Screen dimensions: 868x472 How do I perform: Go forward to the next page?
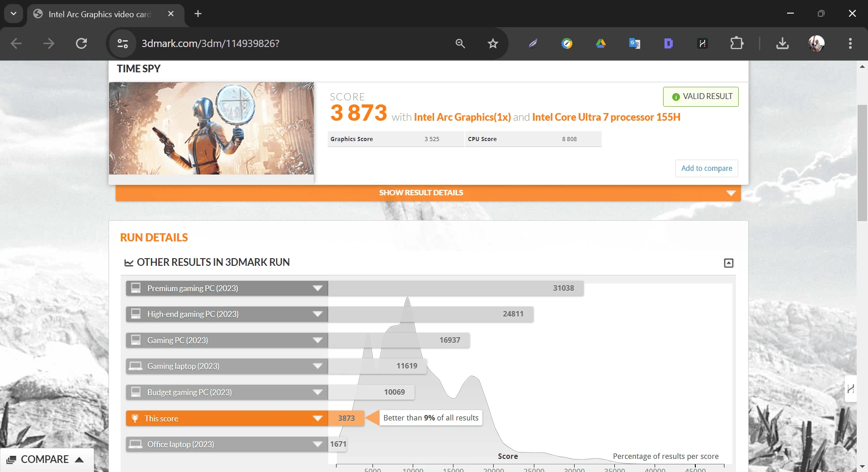pos(49,43)
